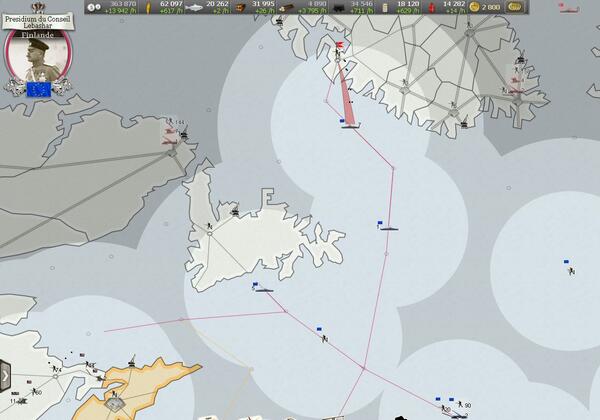
Task: Click the iron ore crate icon
Action: coord(240,7)
